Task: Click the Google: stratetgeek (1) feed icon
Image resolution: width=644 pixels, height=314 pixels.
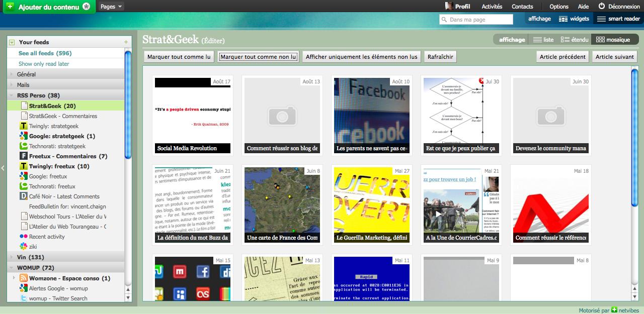Action: click(23, 136)
